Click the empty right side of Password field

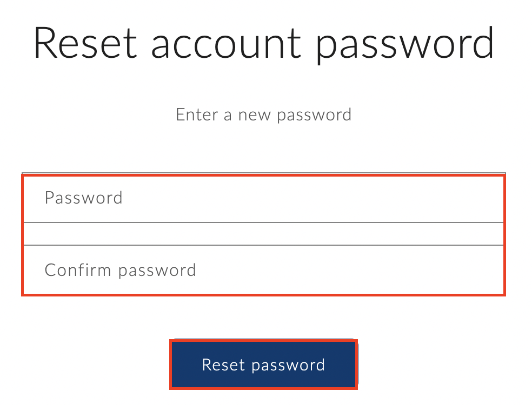pos(422,198)
